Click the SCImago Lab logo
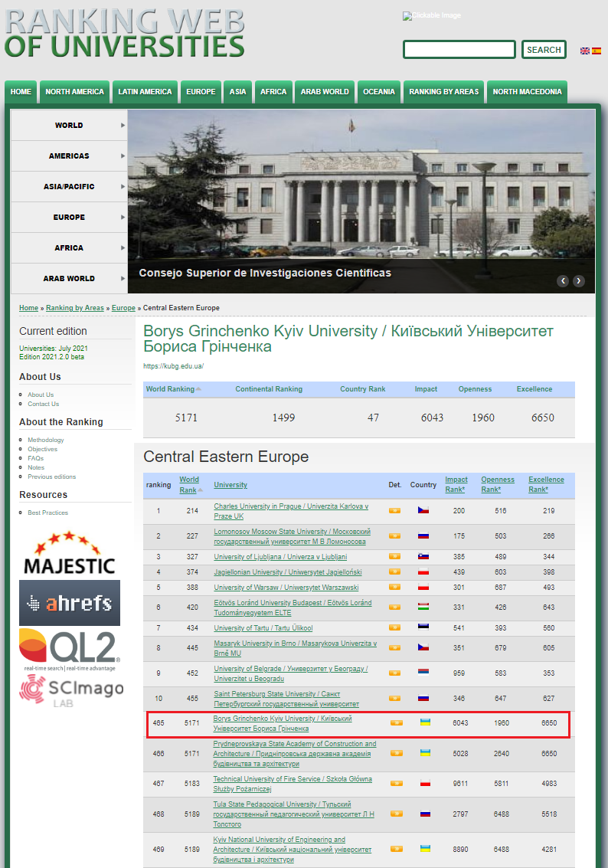The height and width of the screenshot is (868, 608). click(70, 691)
